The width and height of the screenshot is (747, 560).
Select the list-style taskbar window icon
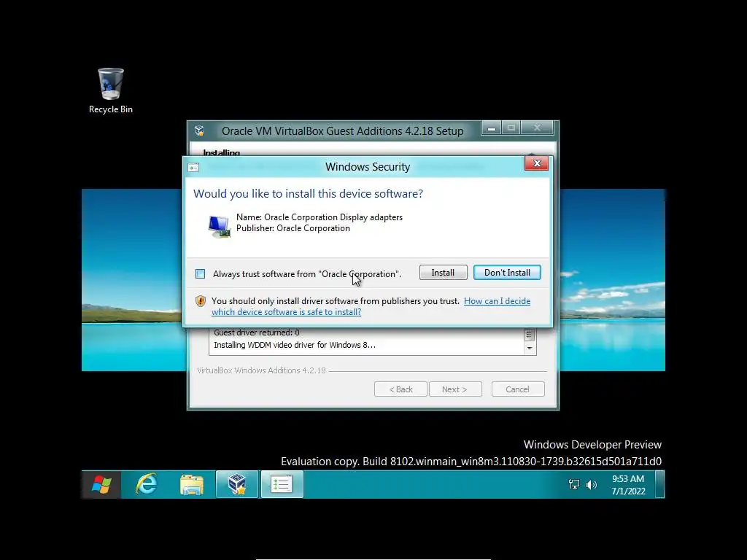coord(282,484)
